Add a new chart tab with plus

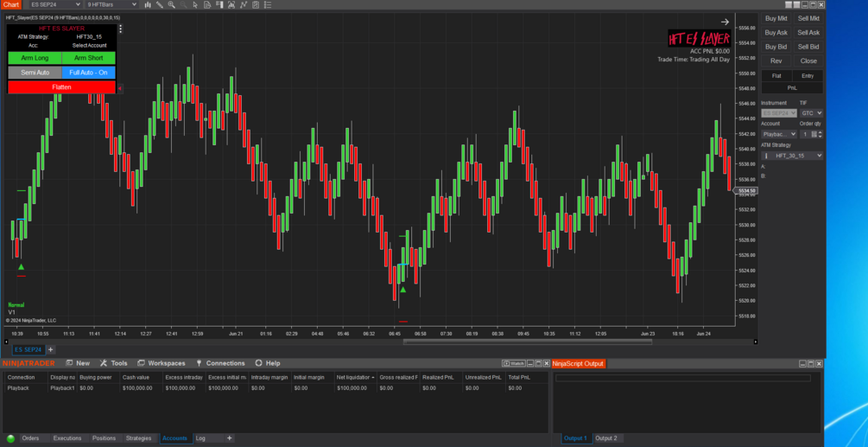(50, 349)
